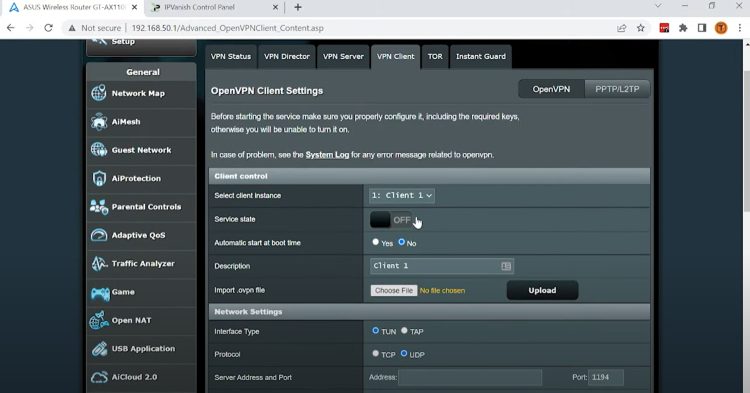Switch to the VPN Client tab
Viewport: 750px width, 393px height.
pyautogui.click(x=396, y=56)
